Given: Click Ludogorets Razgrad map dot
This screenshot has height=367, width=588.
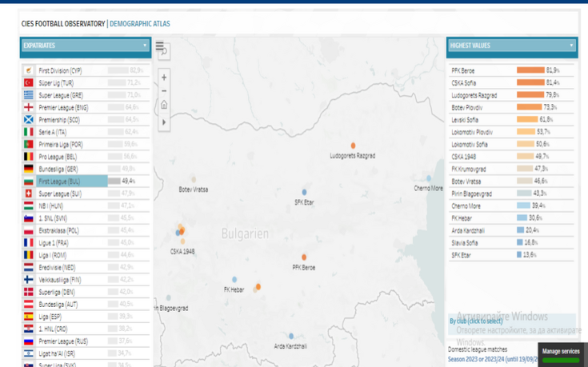Looking at the screenshot, I should (x=353, y=146).
